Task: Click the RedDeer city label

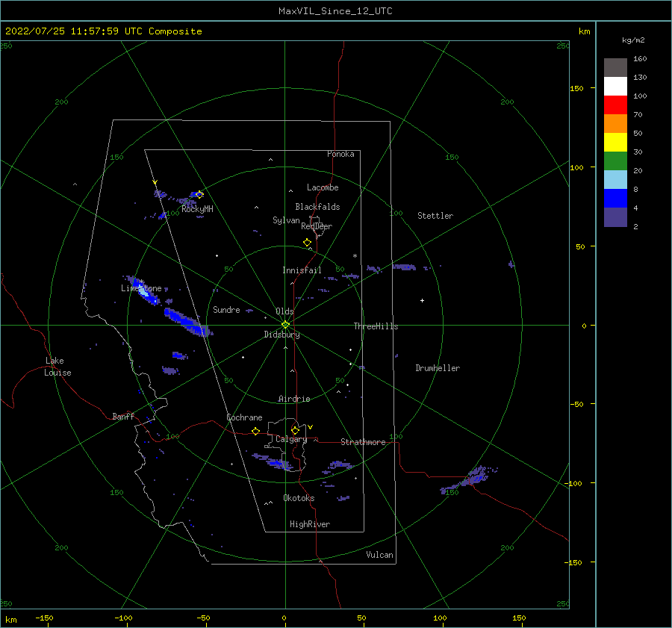Action: [317, 226]
